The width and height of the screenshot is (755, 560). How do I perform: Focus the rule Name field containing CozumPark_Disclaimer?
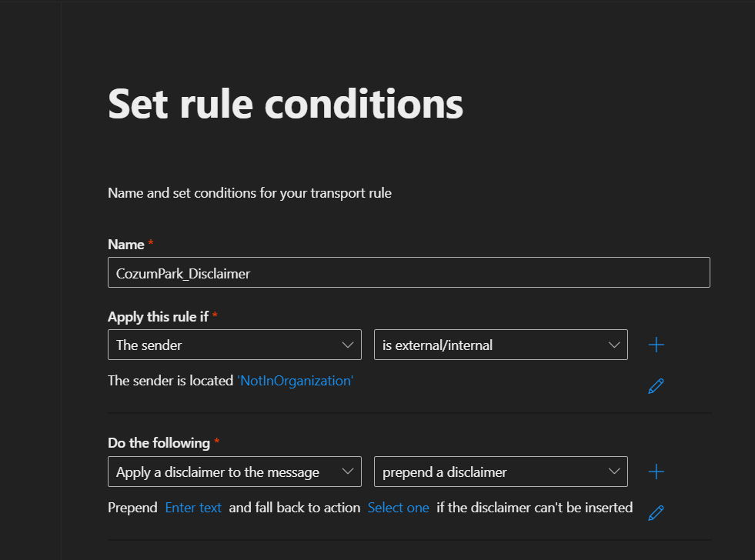(408, 273)
